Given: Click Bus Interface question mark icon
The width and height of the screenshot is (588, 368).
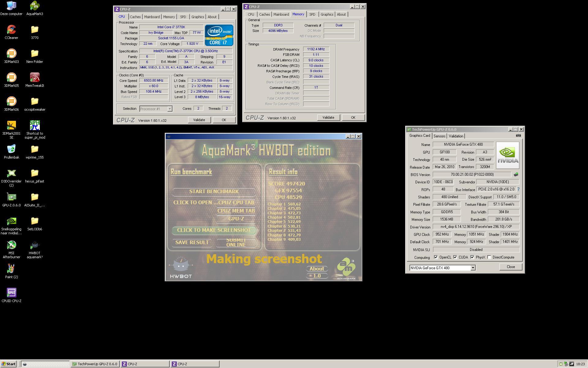Looking at the screenshot, I should tap(518, 190).
